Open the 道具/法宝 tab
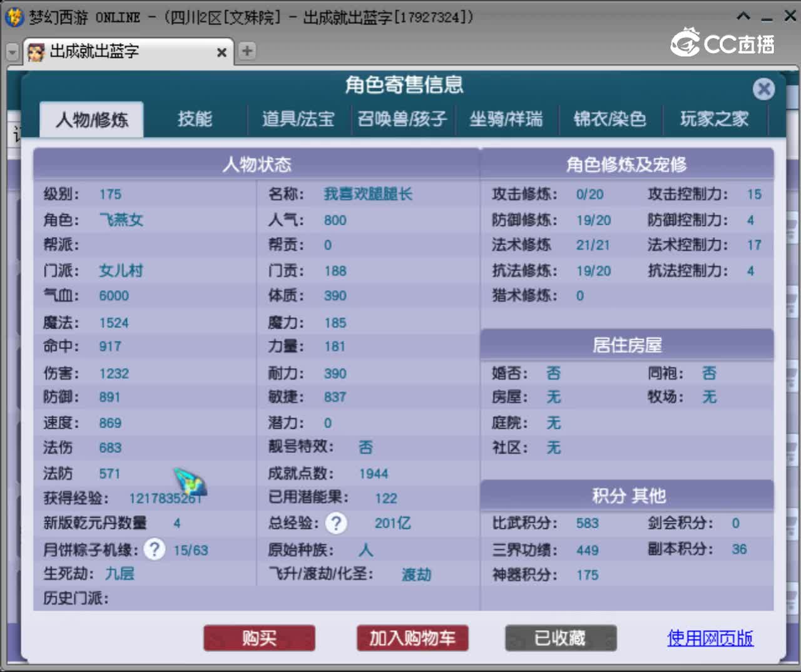801x672 pixels. click(298, 119)
